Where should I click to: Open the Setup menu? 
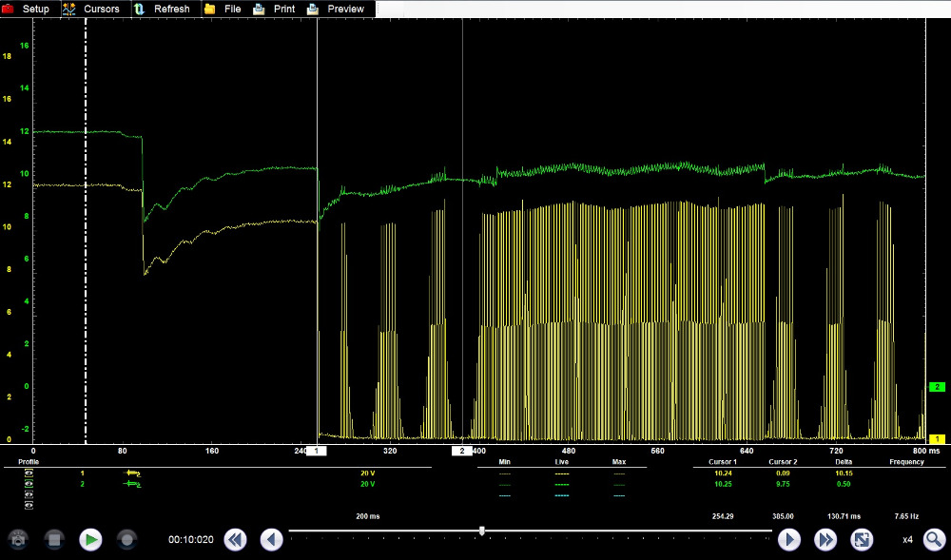point(27,9)
